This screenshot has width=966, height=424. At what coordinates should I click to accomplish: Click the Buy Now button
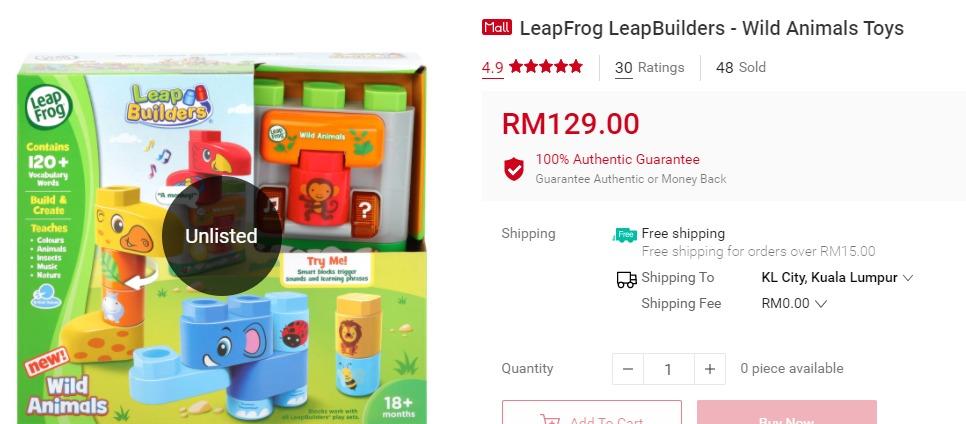787,412
